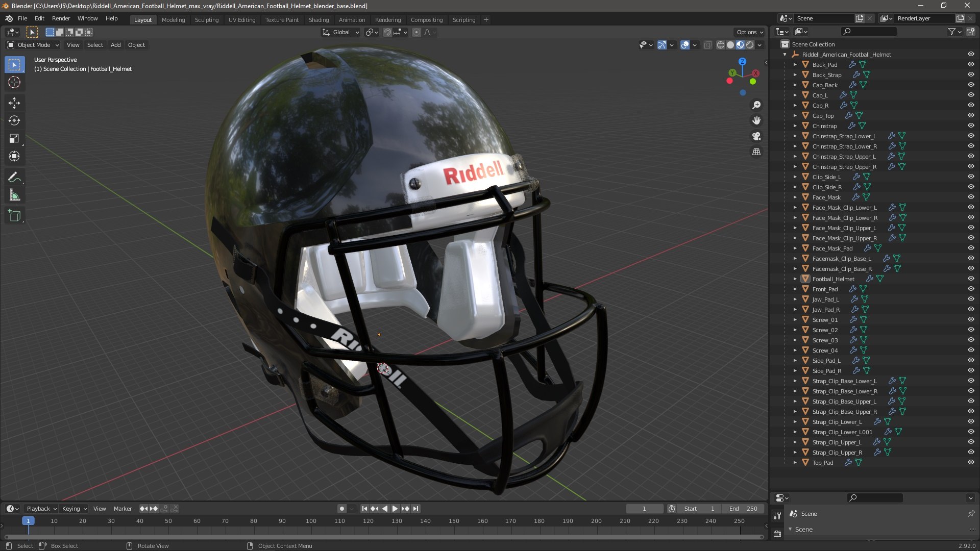The width and height of the screenshot is (980, 551).
Task: Click Object in viewport header
Action: [x=136, y=45]
